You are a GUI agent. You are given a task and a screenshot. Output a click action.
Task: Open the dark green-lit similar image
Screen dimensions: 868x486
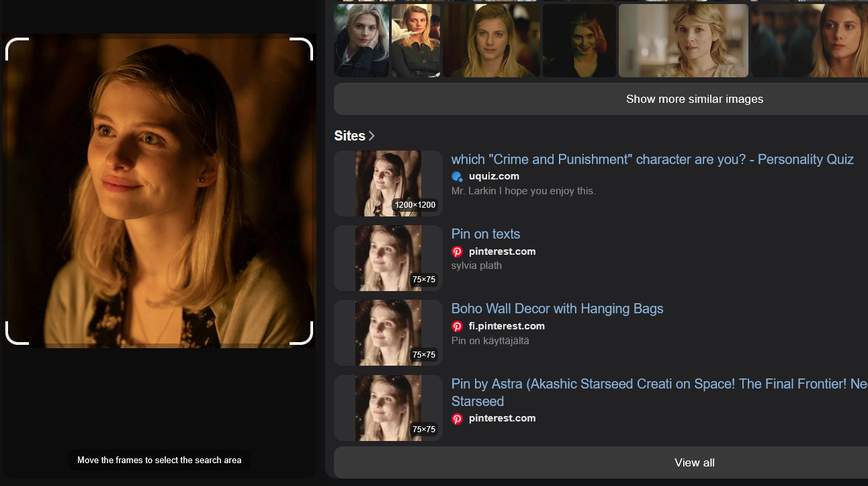[x=579, y=40]
